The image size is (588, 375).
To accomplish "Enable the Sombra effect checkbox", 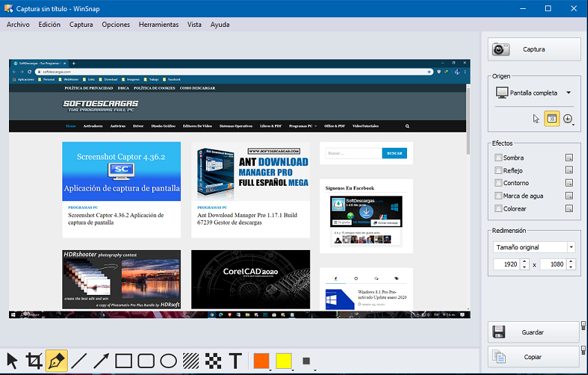I will pyautogui.click(x=498, y=157).
